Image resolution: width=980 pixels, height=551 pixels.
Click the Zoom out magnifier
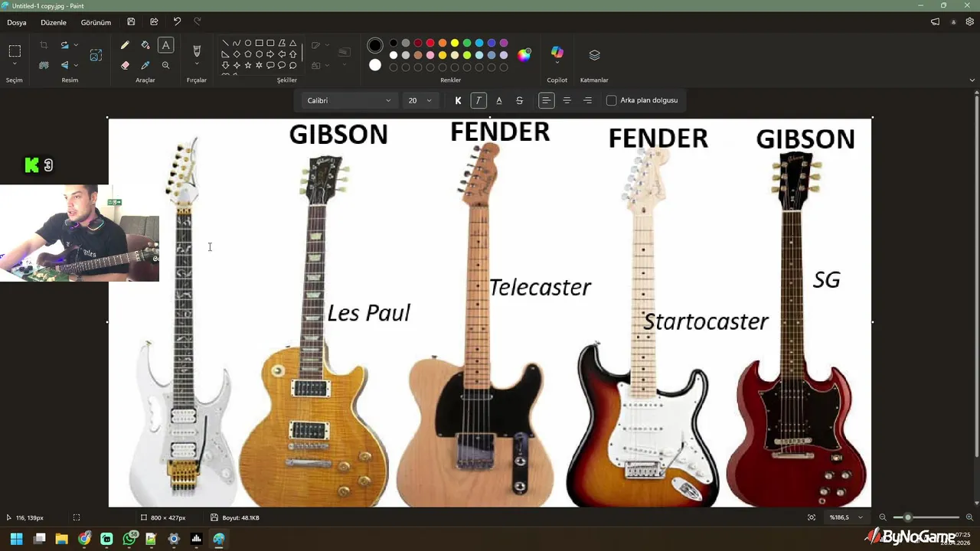(883, 517)
